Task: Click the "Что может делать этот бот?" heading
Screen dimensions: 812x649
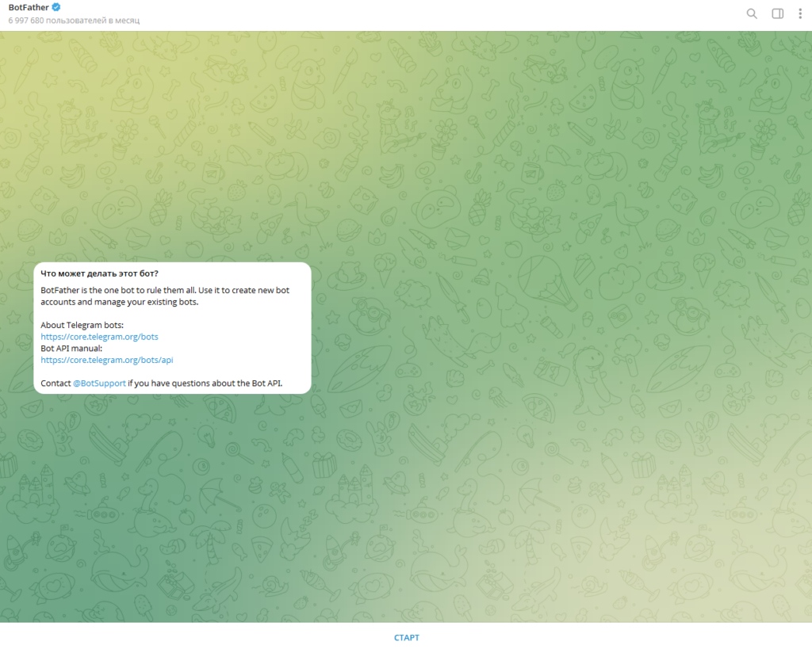Action: pyautogui.click(x=99, y=273)
